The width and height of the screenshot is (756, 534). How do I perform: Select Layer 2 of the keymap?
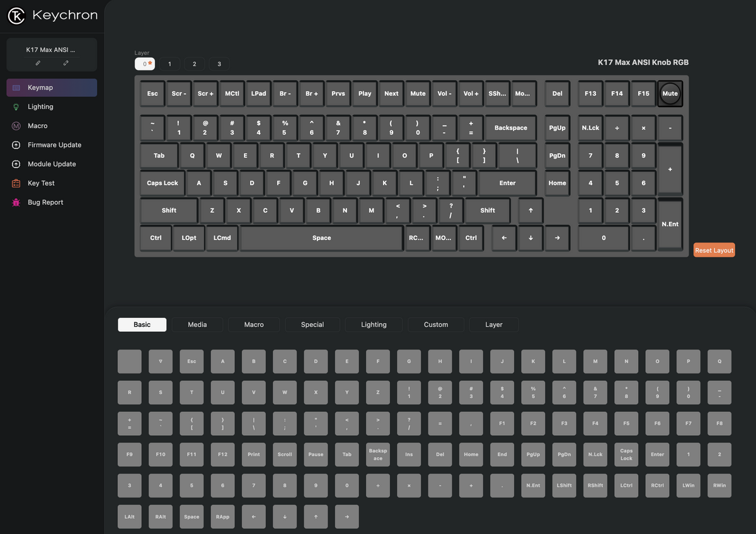pos(194,64)
